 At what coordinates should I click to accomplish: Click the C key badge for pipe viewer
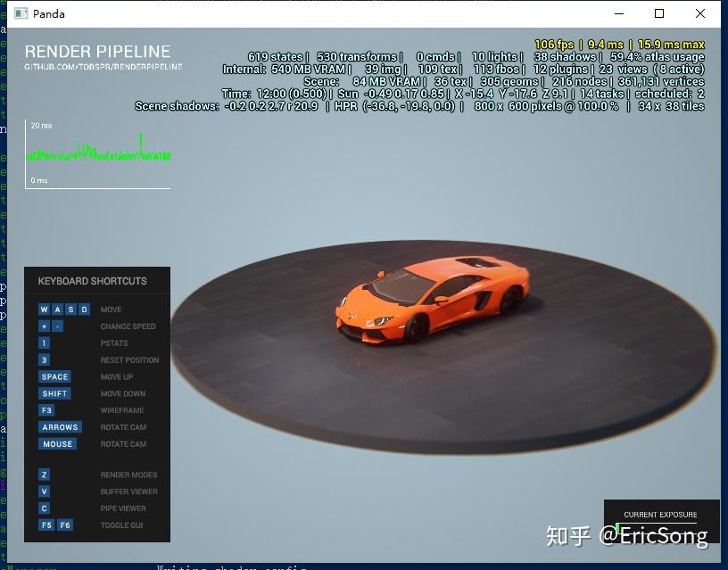(44, 508)
